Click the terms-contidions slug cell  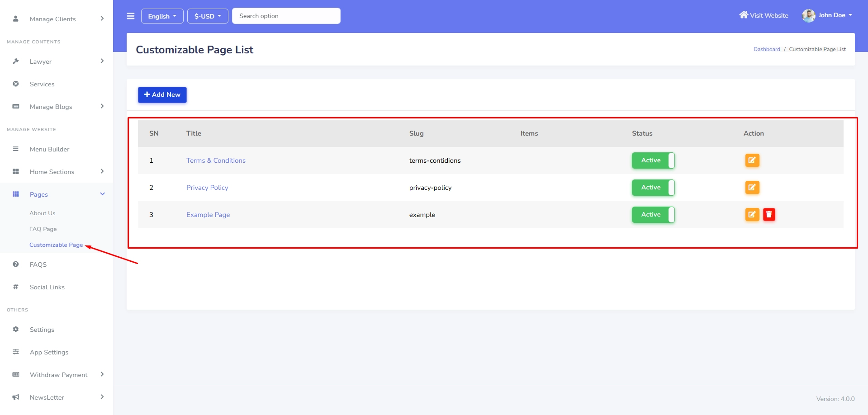[435, 160]
